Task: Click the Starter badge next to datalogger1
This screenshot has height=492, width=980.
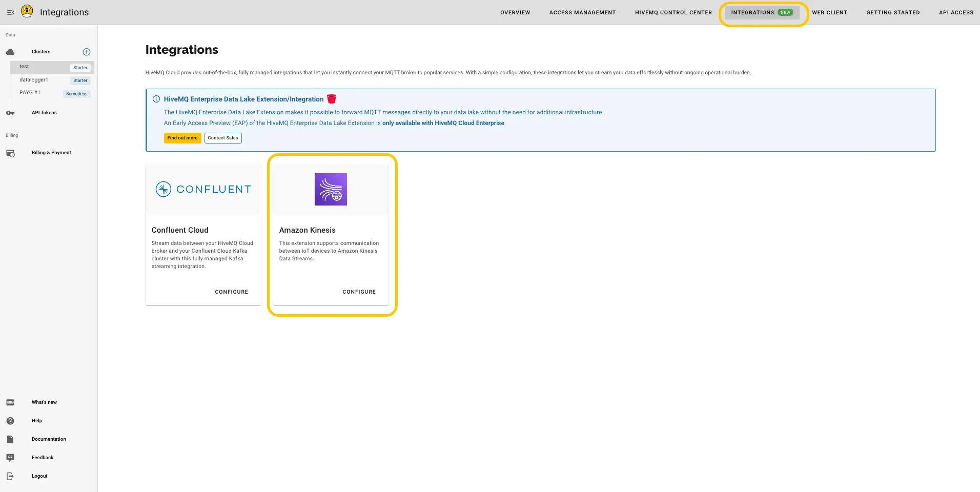Action: pos(80,80)
